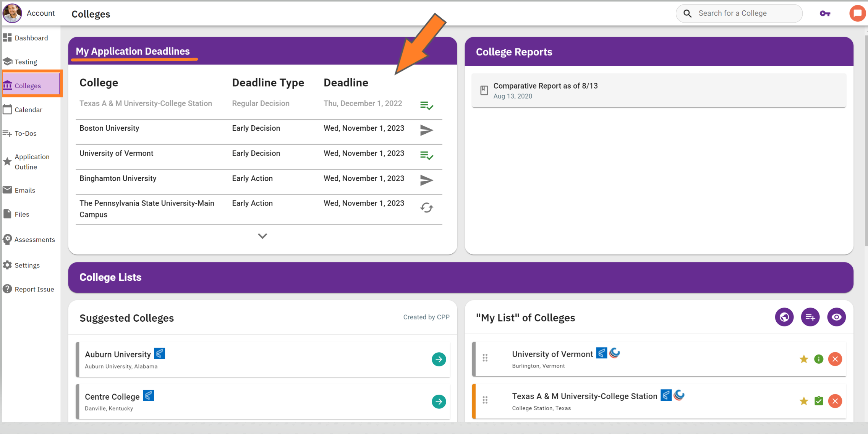Go to the To-Dos sidebar section

click(26, 133)
